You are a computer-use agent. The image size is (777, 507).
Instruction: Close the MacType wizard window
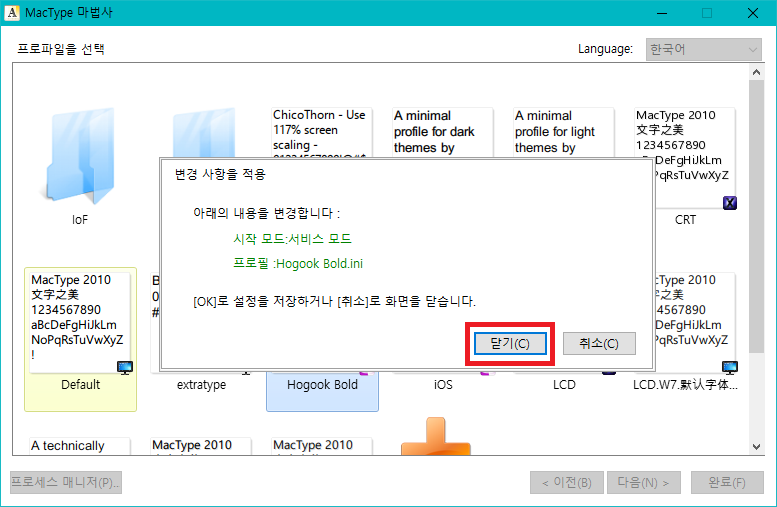point(753,13)
